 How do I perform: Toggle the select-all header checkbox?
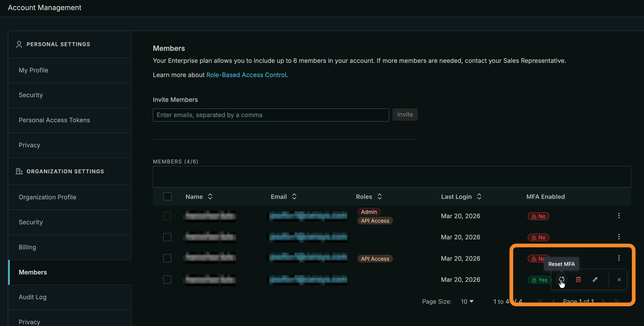click(x=167, y=196)
